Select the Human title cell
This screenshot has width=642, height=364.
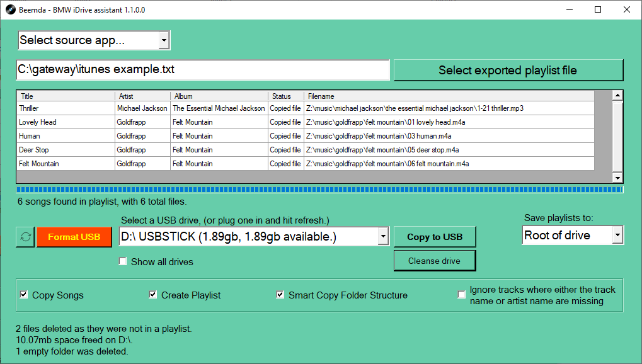(66, 137)
